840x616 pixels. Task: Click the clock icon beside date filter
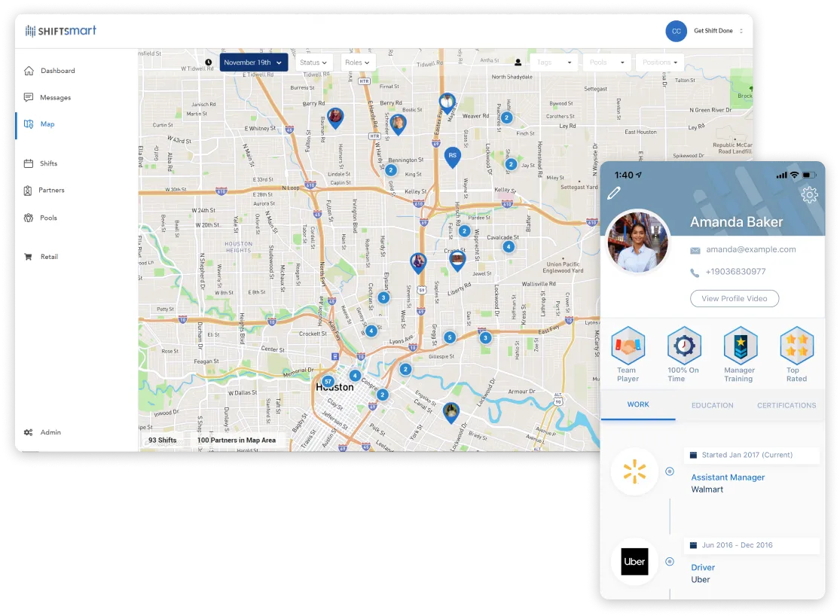209,63
